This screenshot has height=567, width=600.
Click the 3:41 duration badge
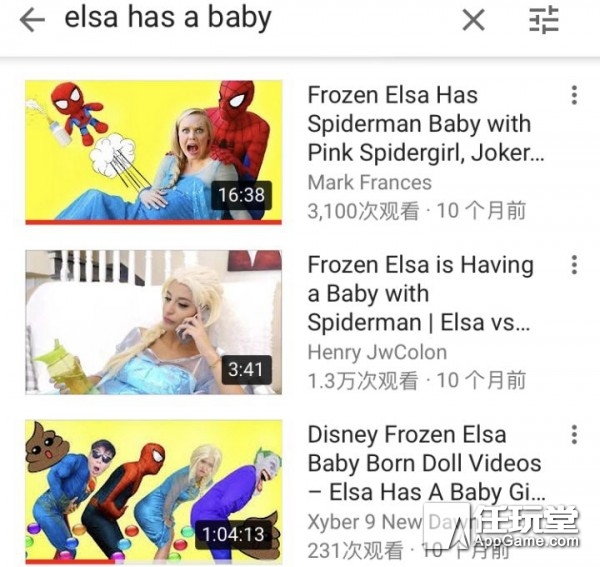[246, 370]
